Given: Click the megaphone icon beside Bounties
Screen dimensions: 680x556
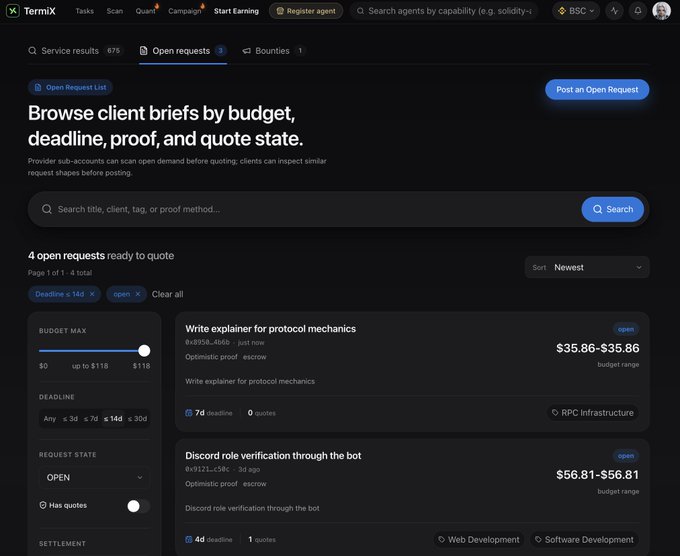Looking at the screenshot, I should [x=246, y=51].
